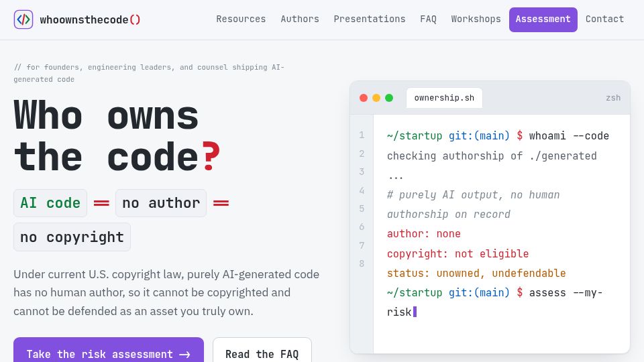Click the purple terminal cursor block

(x=415, y=312)
